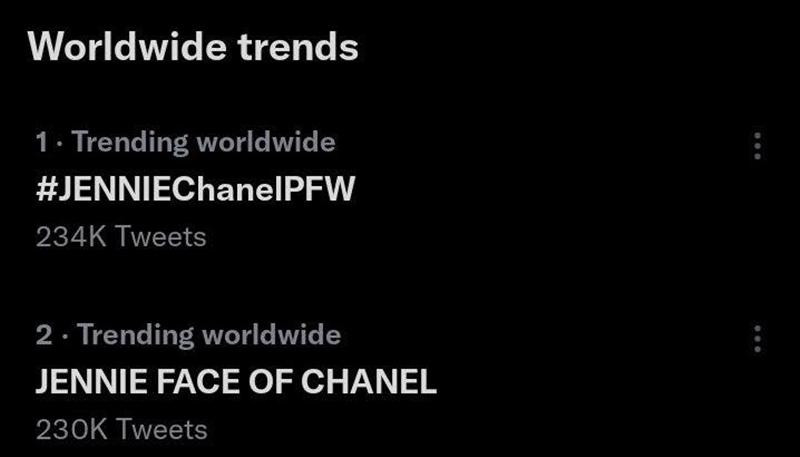Image resolution: width=800 pixels, height=457 pixels.
Task: Show tweets about Jennie's Chanel PFW hashtag
Action: pyautogui.click(x=195, y=189)
